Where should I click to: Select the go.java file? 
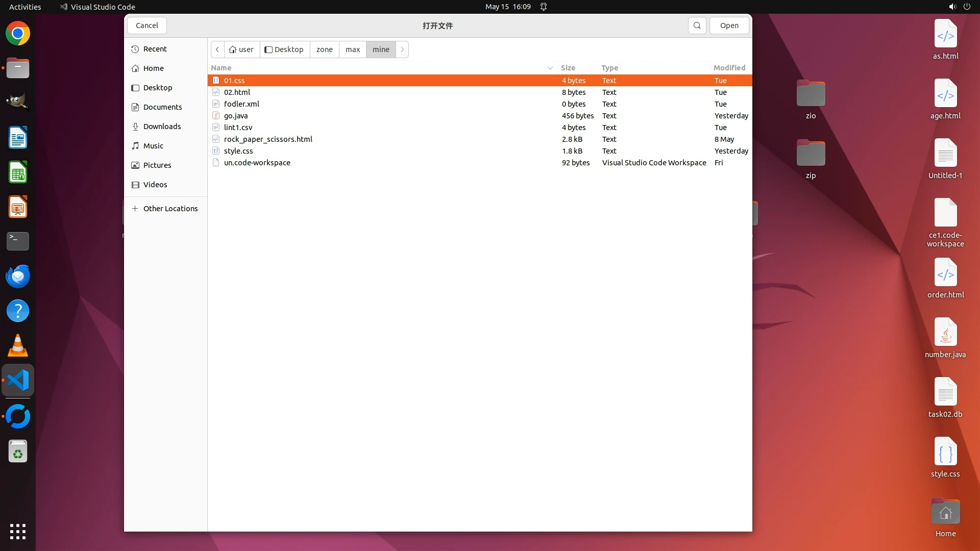pyautogui.click(x=236, y=116)
